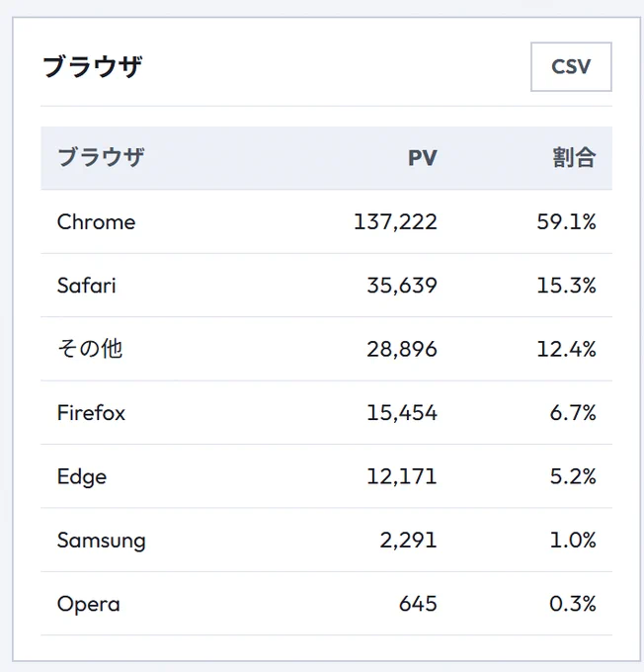The width and height of the screenshot is (644, 672).
Task: Click Opera's 645 PV value
Action: 418,604
